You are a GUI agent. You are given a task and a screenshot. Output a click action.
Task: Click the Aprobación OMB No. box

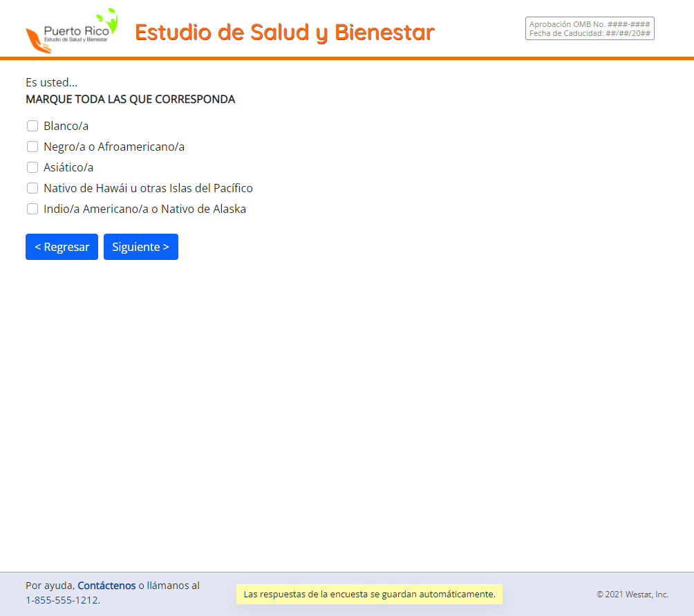pyautogui.click(x=590, y=28)
